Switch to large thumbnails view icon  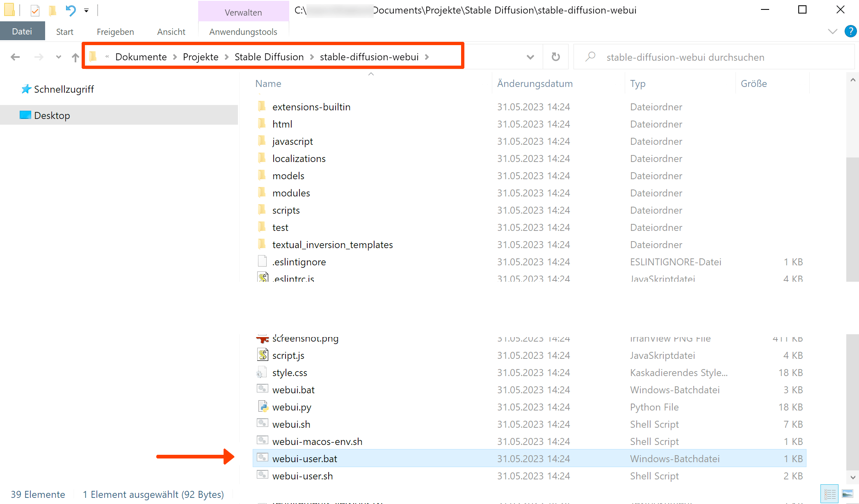[848, 493]
